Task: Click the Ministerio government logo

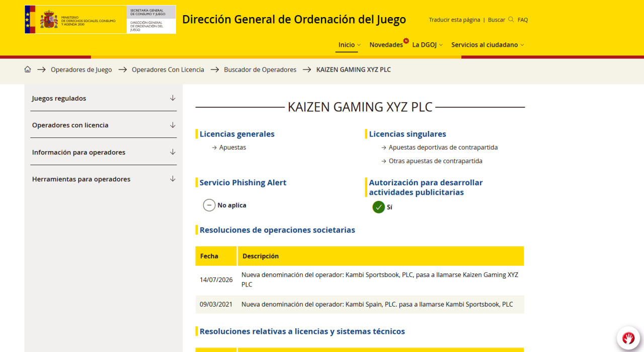Action: pos(75,20)
